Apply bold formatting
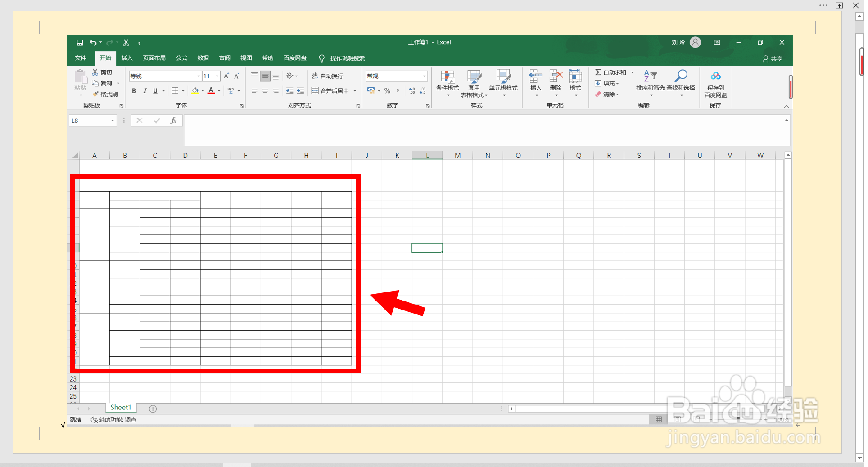This screenshot has width=868, height=467. [134, 91]
